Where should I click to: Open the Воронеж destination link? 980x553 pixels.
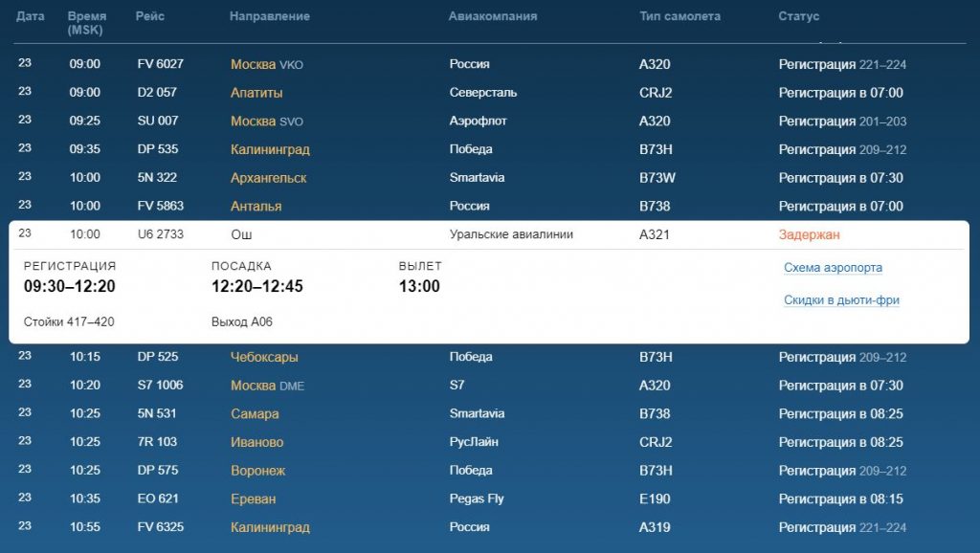point(257,471)
